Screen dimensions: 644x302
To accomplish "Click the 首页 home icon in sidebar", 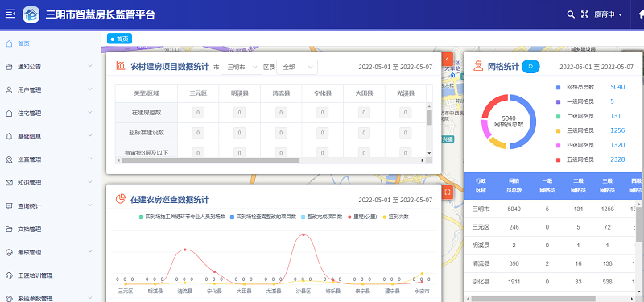I will [9, 43].
